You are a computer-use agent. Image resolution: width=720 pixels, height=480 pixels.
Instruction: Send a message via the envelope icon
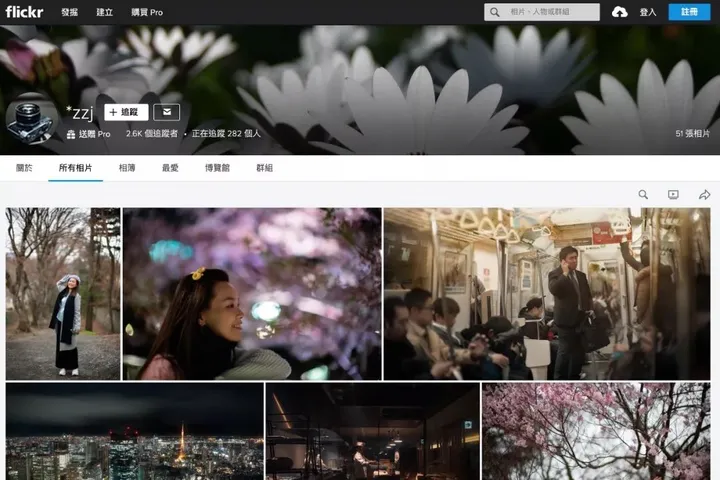(x=166, y=112)
